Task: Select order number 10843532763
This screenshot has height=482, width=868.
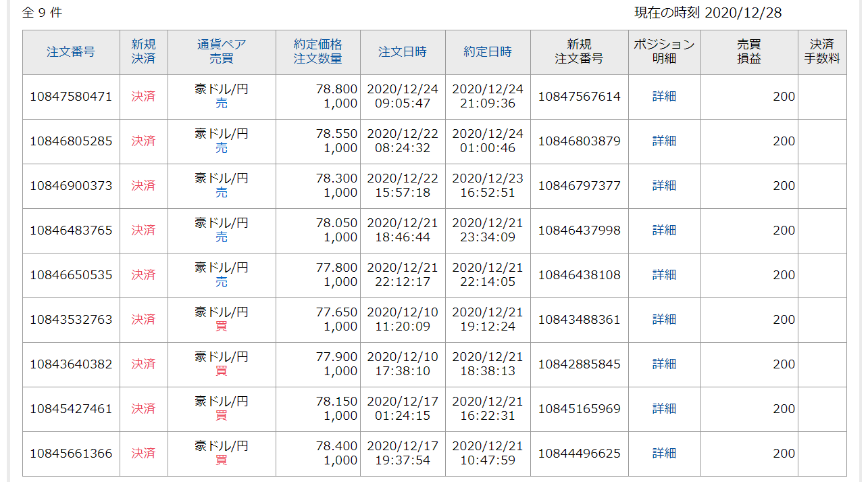Action: [71, 320]
